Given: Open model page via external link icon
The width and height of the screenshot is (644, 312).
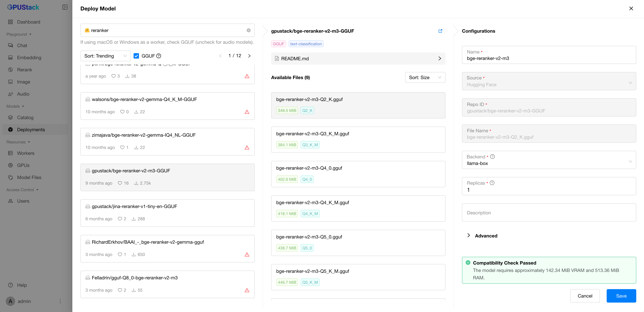Looking at the screenshot, I should click(440, 31).
